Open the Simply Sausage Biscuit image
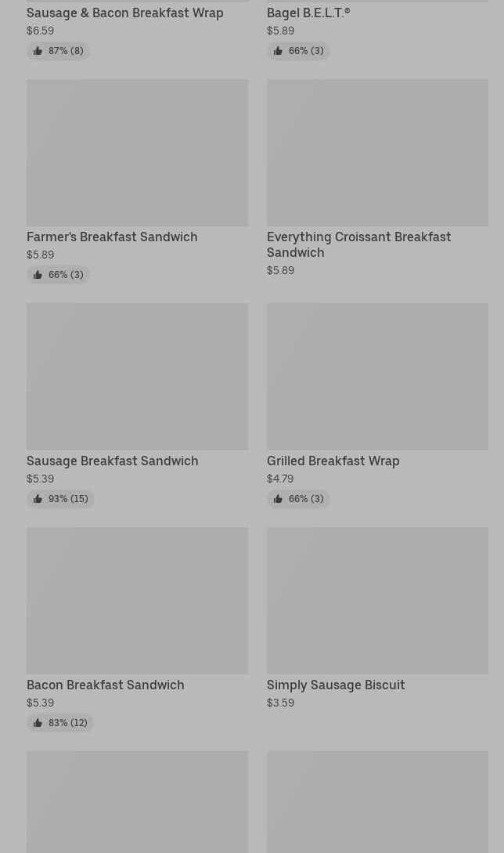Viewport: 504px width, 853px height. pos(377,601)
